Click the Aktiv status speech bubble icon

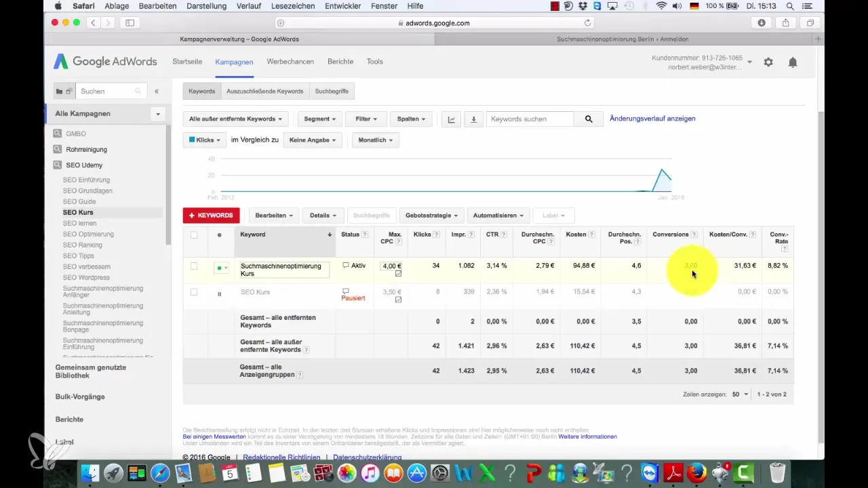pyautogui.click(x=346, y=266)
